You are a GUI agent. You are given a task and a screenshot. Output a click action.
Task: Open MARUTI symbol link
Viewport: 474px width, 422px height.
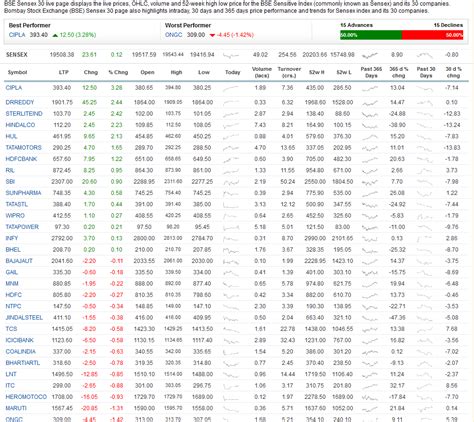click(16, 408)
